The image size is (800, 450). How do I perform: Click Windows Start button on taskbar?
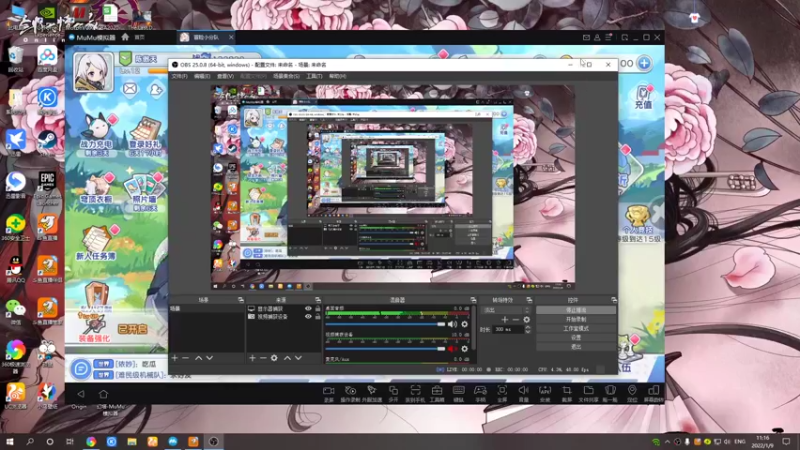[10, 441]
